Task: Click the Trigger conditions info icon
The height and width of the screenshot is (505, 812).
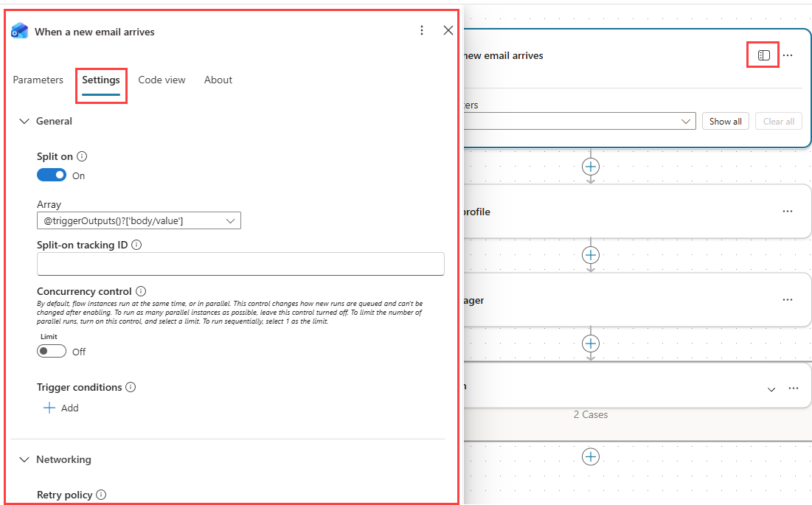Action: [131, 387]
